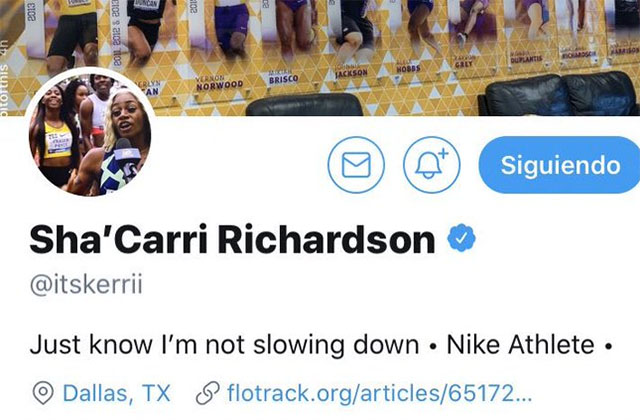The height and width of the screenshot is (420, 640).
Task: Open the flotrack.org articles link
Action: click(380, 393)
